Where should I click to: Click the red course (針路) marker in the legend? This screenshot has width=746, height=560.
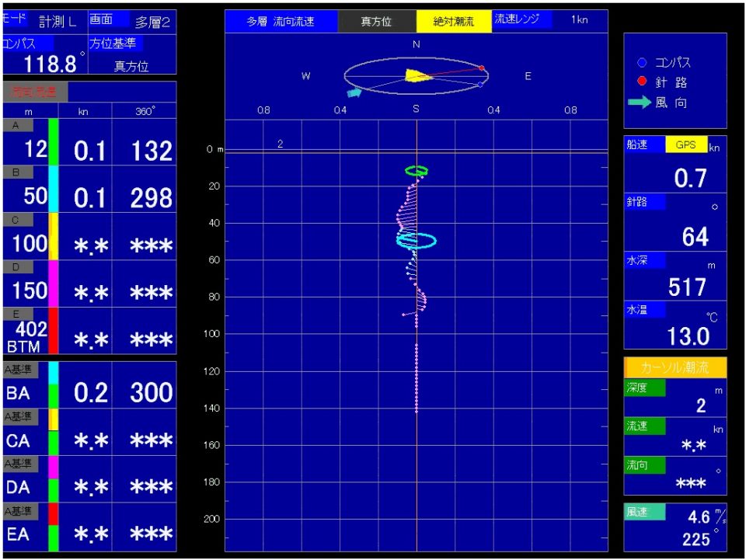pyautogui.click(x=642, y=82)
